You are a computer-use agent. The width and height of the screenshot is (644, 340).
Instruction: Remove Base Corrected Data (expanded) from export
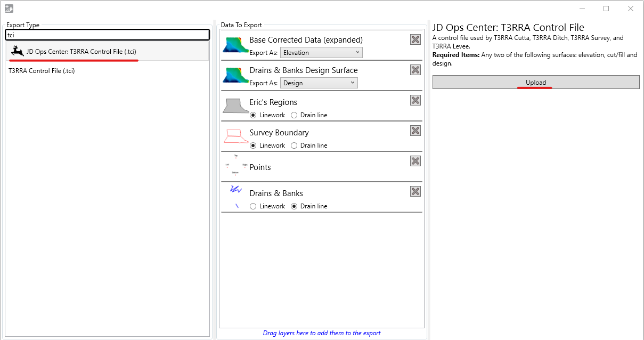pyautogui.click(x=415, y=39)
